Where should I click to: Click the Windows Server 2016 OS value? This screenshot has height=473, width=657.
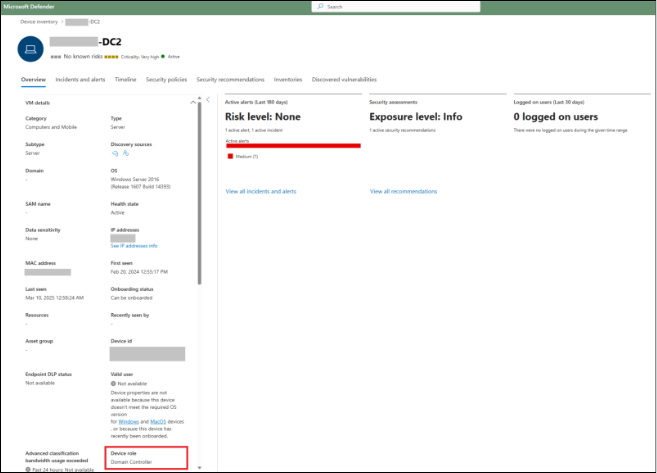coord(140,183)
